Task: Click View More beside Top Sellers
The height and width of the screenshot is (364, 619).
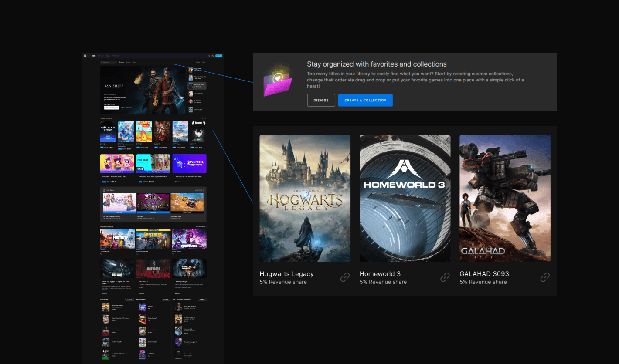Action: coord(129,299)
